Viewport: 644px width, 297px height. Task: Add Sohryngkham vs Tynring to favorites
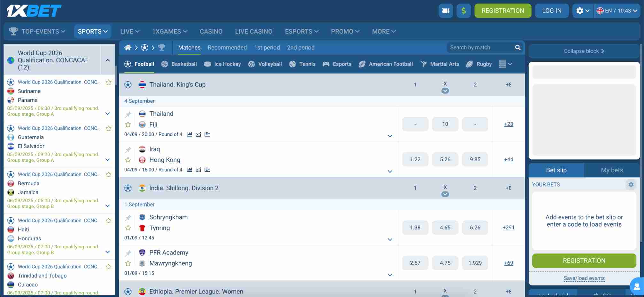pos(128,228)
